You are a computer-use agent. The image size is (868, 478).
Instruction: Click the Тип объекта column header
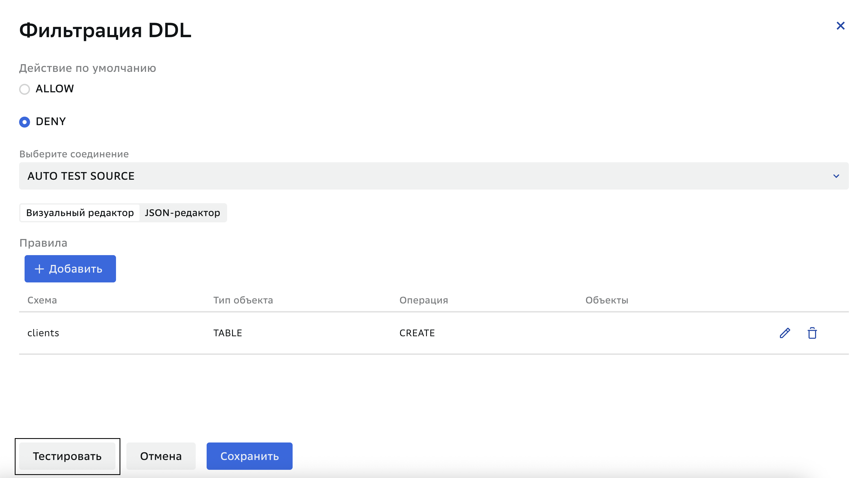(x=243, y=300)
